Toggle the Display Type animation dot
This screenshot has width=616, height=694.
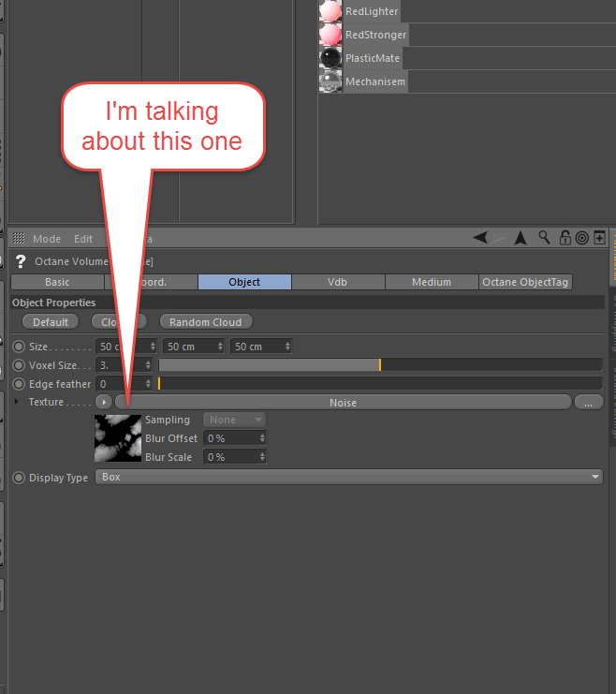(x=19, y=478)
